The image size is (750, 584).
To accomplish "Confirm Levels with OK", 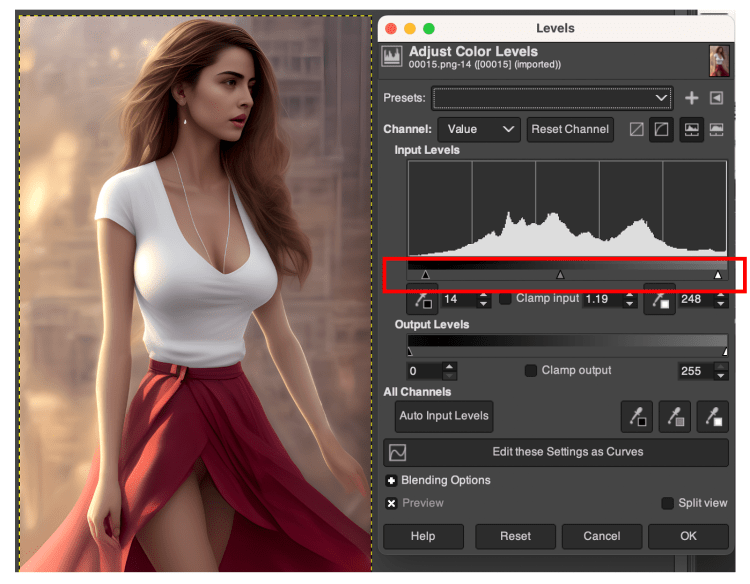I will coord(688,536).
